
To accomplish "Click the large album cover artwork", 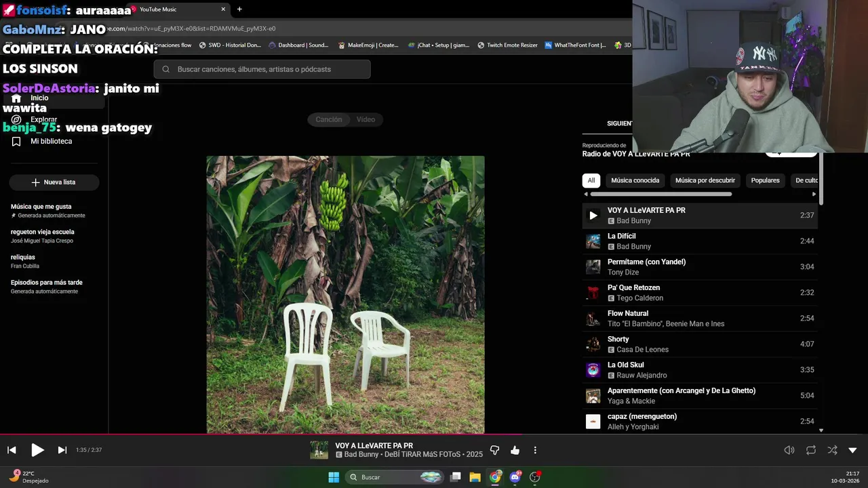I will coord(345,295).
